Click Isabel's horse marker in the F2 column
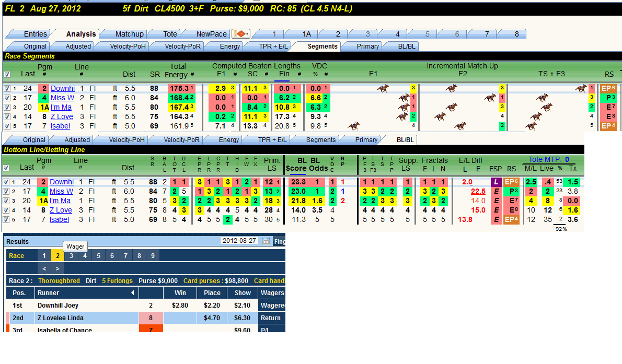The image size is (622, 364). (460, 126)
